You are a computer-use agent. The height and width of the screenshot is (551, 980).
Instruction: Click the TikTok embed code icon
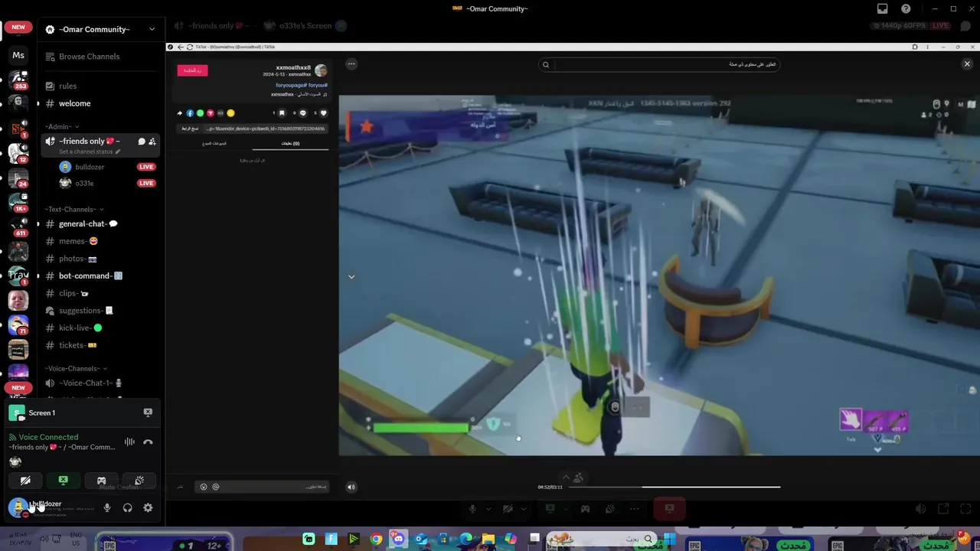(x=220, y=113)
